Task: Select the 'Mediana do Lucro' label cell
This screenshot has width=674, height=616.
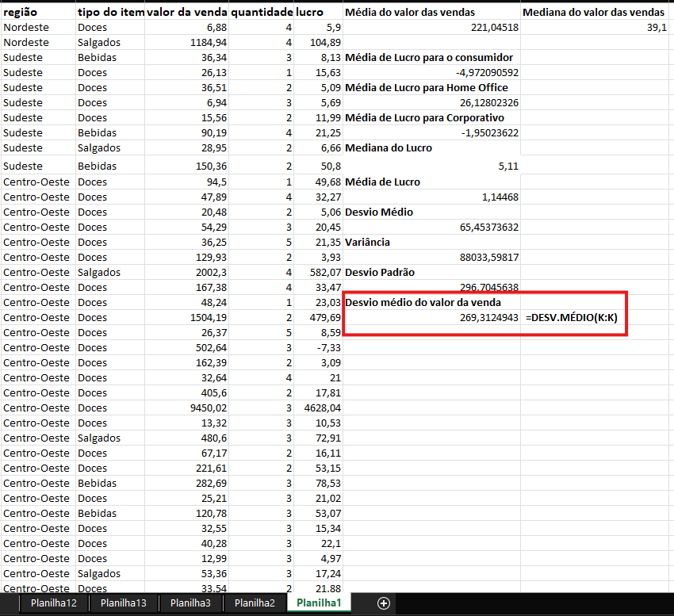Action: point(431,147)
